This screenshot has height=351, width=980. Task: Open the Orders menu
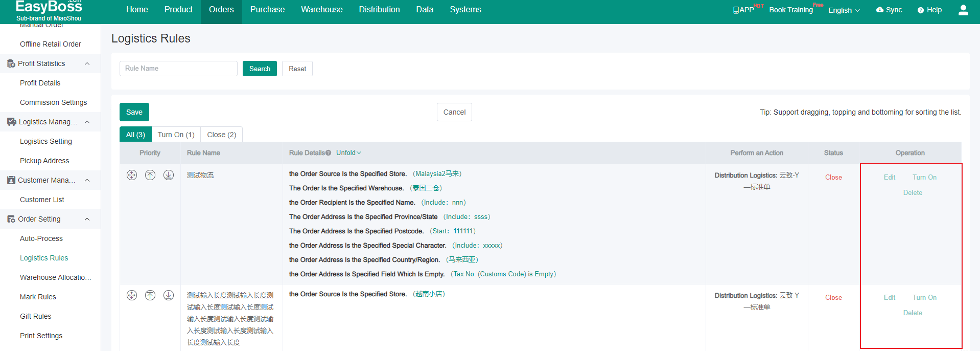pyautogui.click(x=221, y=10)
